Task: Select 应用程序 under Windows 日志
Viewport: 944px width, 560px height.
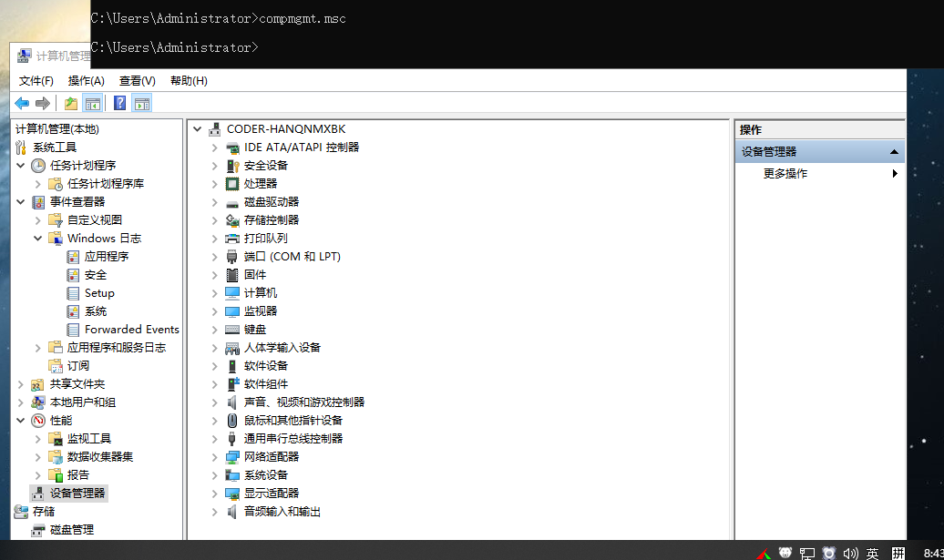Action: [x=107, y=257]
